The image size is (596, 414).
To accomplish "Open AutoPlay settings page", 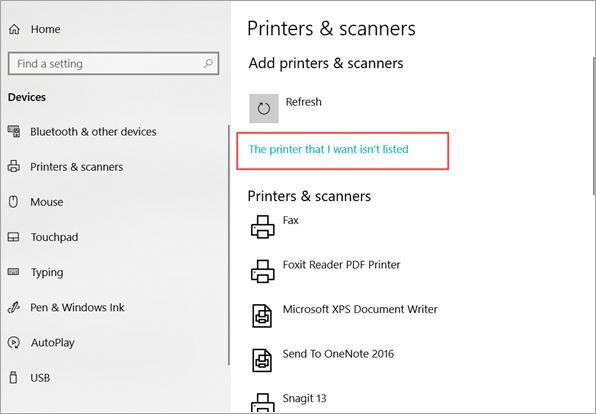I will (x=52, y=343).
